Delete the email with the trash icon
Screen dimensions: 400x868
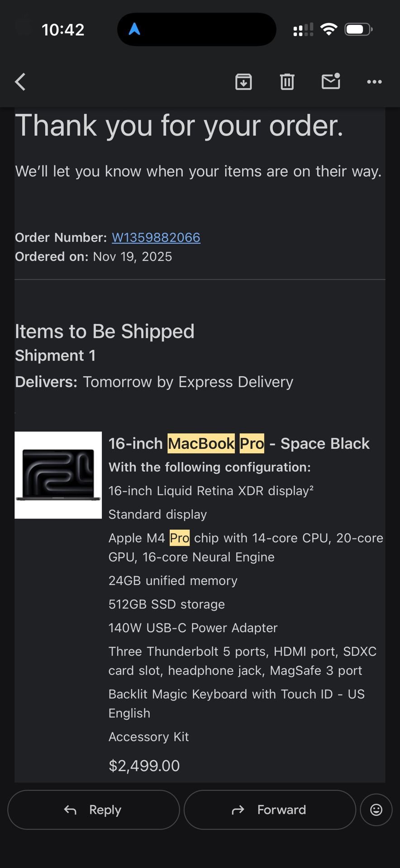[287, 82]
